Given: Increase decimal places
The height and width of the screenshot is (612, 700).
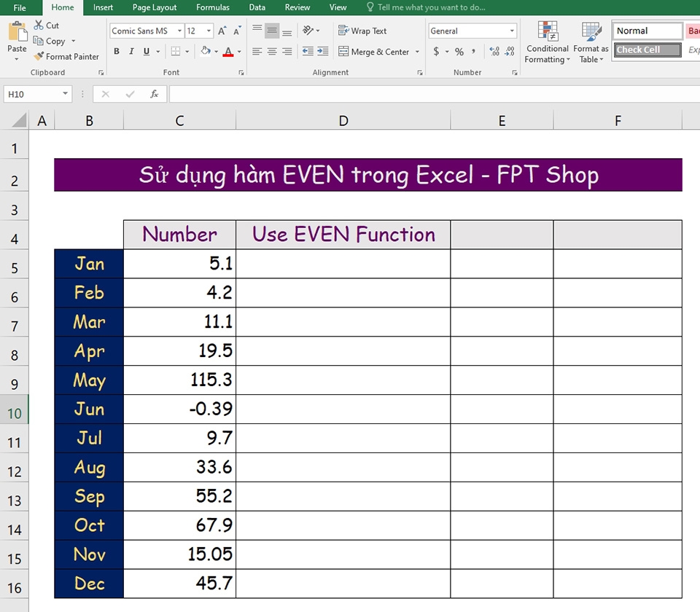Looking at the screenshot, I should (494, 51).
